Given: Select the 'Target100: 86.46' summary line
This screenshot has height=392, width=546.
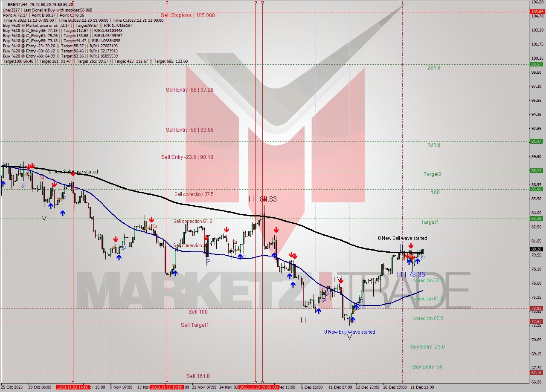Looking at the screenshot, I should point(95,61).
